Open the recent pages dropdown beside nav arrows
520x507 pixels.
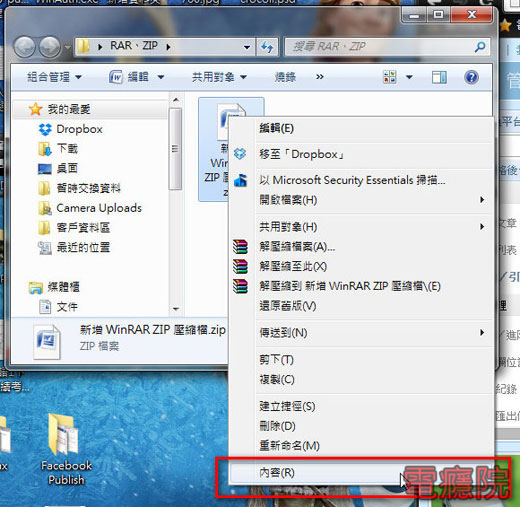(67, 47)
